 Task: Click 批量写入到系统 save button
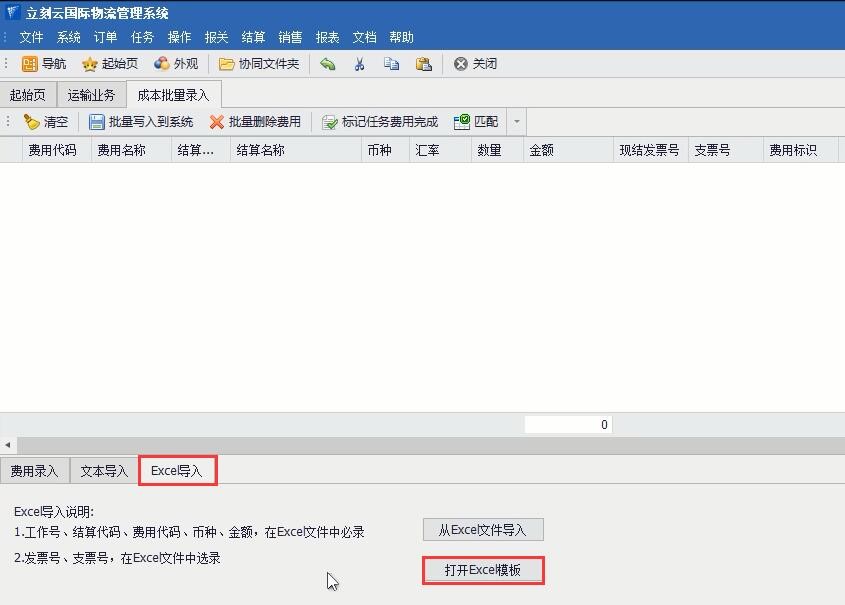click(141, 122)
